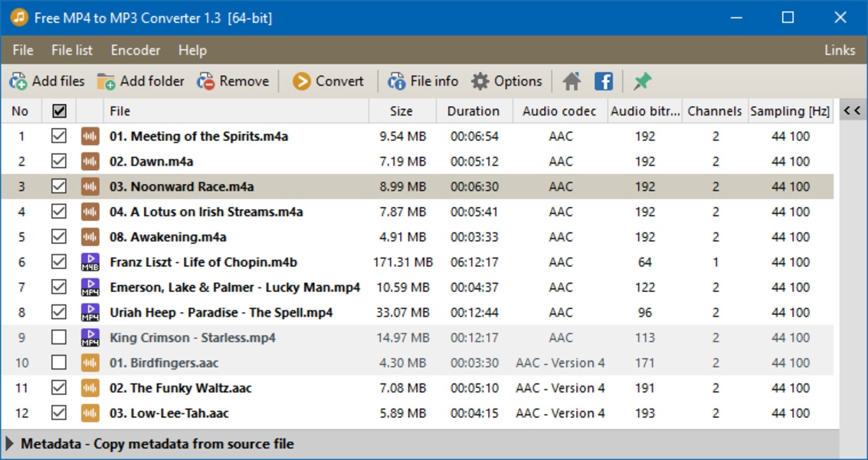
Task: Click the Add files toolbar icon
Action: click(18, 81)
